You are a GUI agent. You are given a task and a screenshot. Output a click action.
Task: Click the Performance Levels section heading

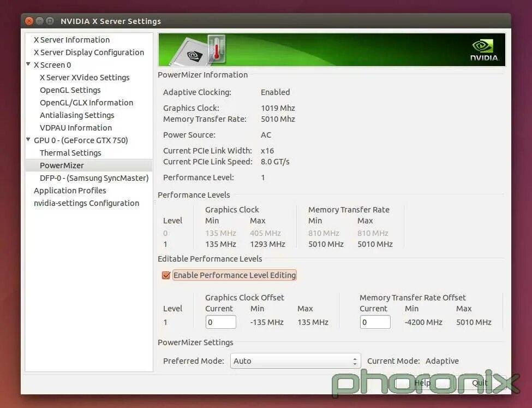coord(194,195)
